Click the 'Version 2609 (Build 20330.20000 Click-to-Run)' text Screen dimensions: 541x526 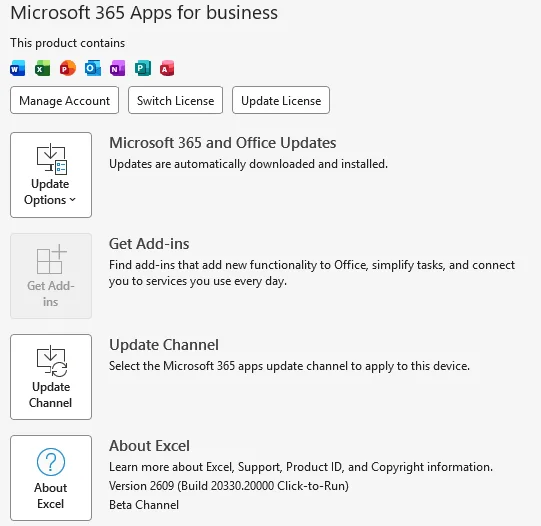(229, 486)
